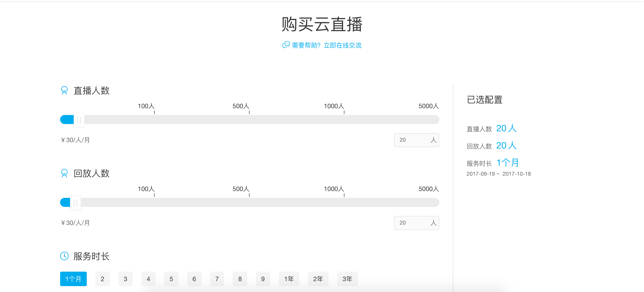The image size is (644, 292).
Task: Select the 2-month duration option
Action: point(103,279)
